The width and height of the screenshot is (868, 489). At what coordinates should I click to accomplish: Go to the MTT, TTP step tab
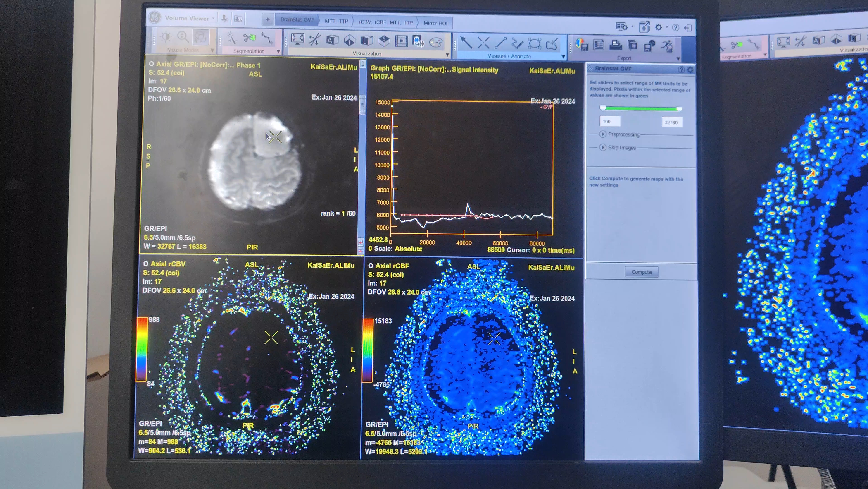point(336,21)
